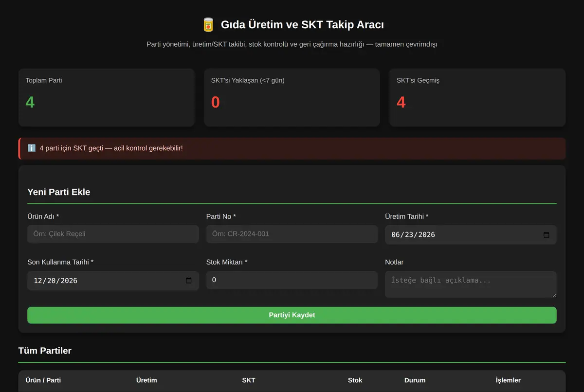Focus the Parti No input field
Viewport: 584px width, 392px height.
click(x=292, y=234)
